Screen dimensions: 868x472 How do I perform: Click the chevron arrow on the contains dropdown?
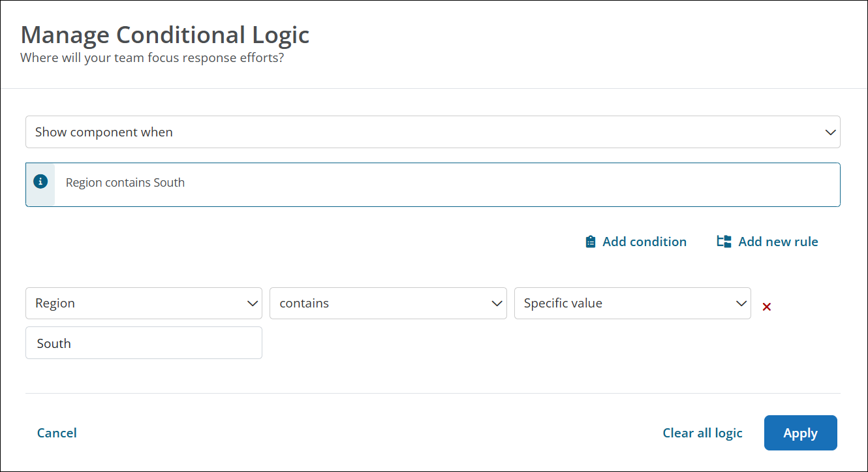pyautogui.click(x=497, y=304)
